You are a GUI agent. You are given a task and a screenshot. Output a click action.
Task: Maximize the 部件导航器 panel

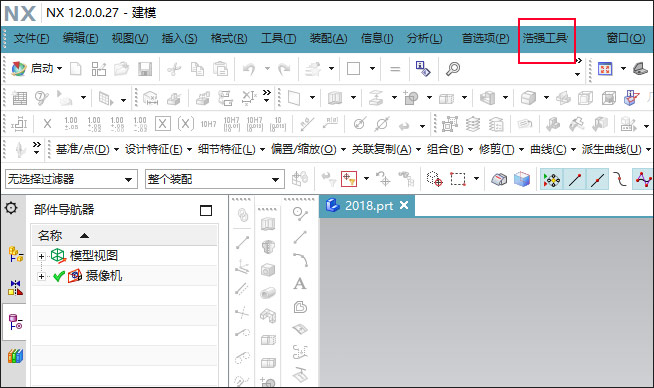coord(206,210)
